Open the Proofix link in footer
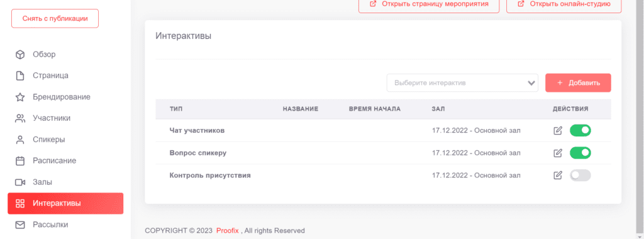644x239 pixels. click(227, 230)
